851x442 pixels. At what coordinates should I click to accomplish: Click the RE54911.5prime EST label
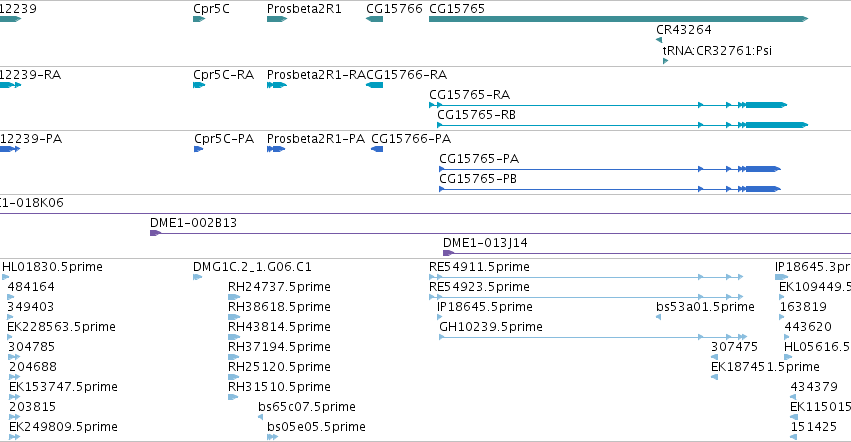479,267
